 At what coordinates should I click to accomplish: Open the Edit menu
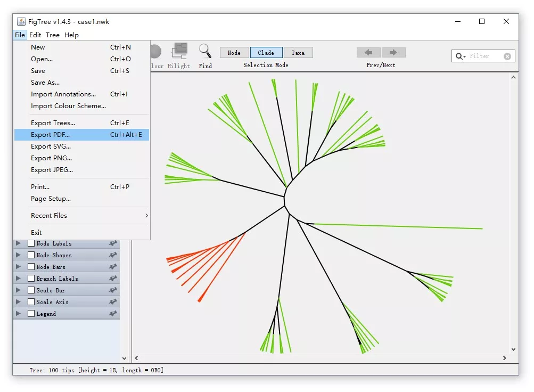click(35, 35)
